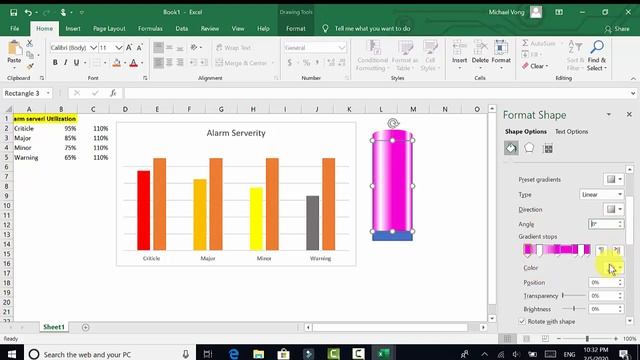The height and width of the screenshot is (360, 640).
Task: Click the Cut scissors icon
Action: tap(29, 43)
